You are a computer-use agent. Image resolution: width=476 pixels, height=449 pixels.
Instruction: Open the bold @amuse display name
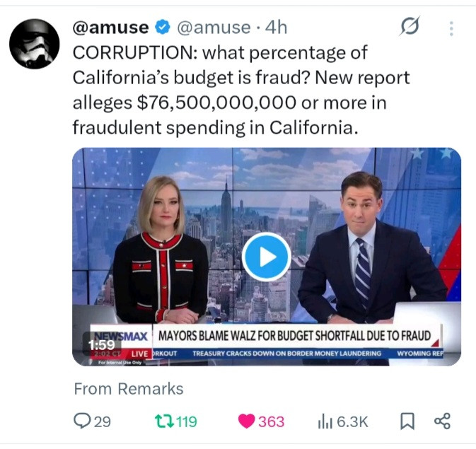tap(110, 28)
